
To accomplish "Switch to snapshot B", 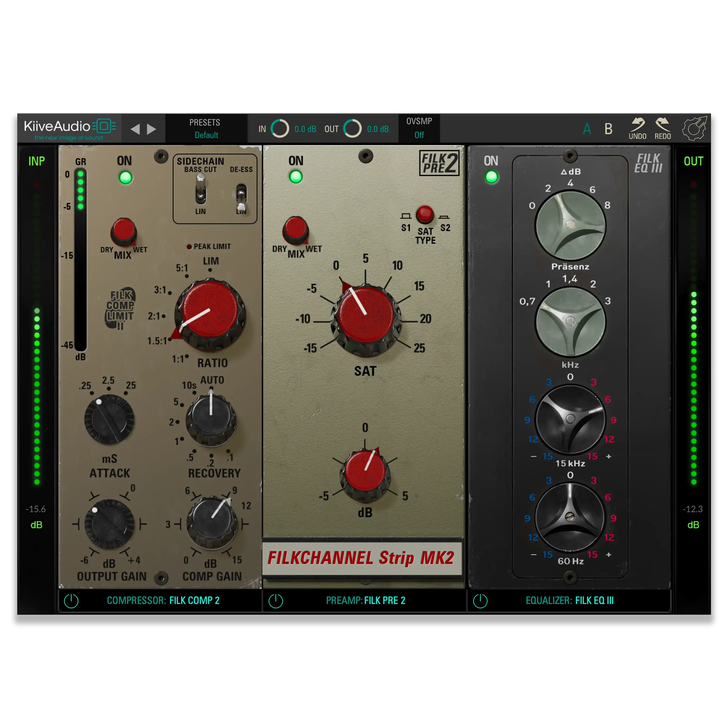I will point(608,128).
